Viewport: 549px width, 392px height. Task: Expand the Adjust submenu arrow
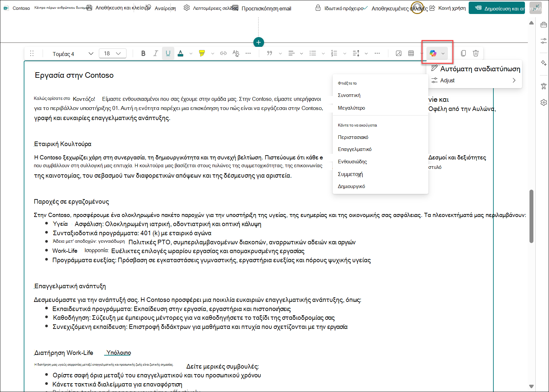(514, 80)
